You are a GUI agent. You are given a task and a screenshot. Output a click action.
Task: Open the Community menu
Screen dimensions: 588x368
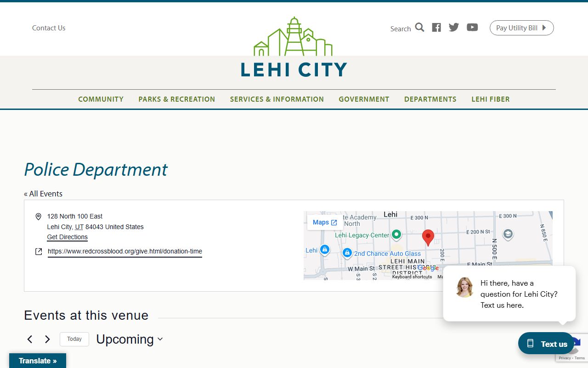pyautogui.click(x=101, y=99)
